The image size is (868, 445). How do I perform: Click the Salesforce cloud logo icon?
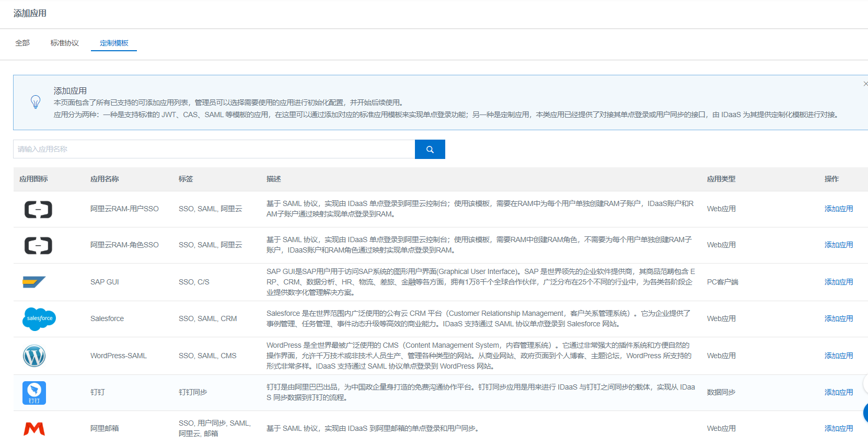[x=39, y=318]
